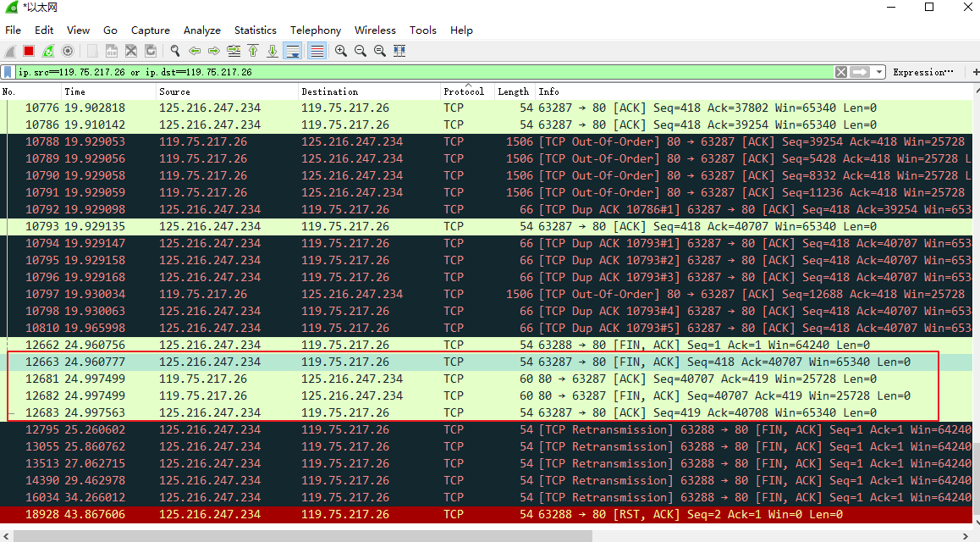This screenshot has height=542, width=980.
Task: Click the open capture file icon
Action: tap(92, 52)
